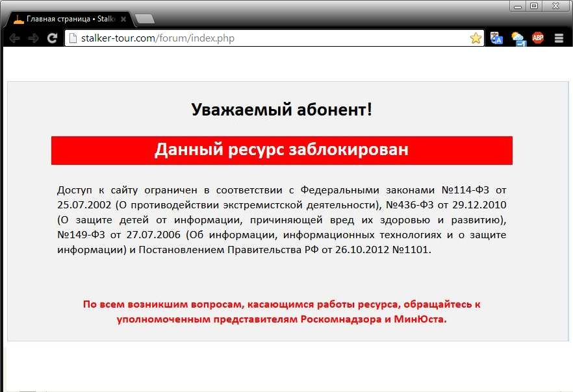The image size is (573, 392).
Task: Click the page icon in the address bar
Action: (73, 38)
